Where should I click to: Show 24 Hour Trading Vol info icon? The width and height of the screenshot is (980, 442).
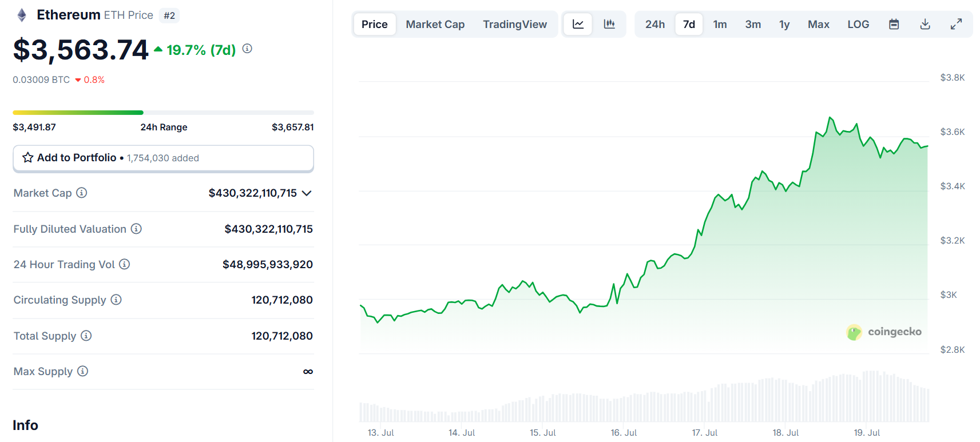[125, 264]
